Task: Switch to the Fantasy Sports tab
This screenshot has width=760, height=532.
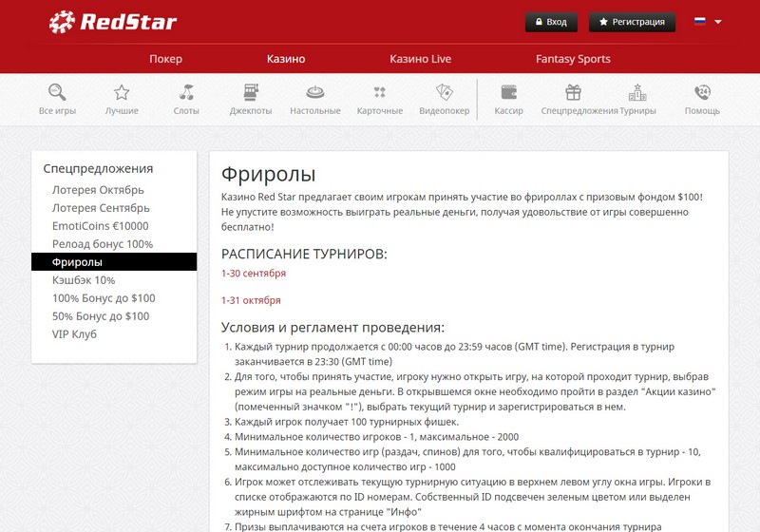Action: [x=573, y=59]
